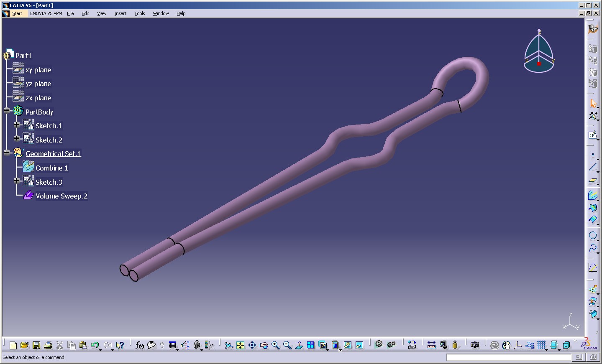
Task: Collapse the PartBody node
Action: [7, 110]
